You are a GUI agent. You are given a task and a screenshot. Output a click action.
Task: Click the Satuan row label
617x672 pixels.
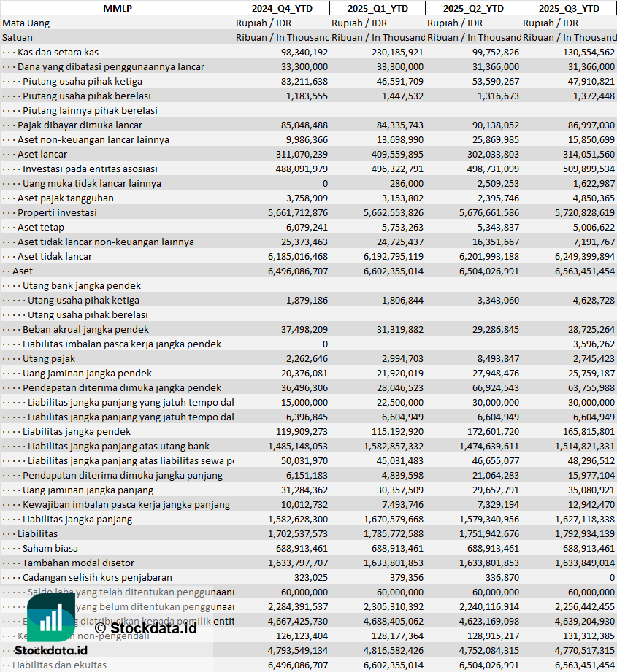pyautogui.click(x=17, y=38)
